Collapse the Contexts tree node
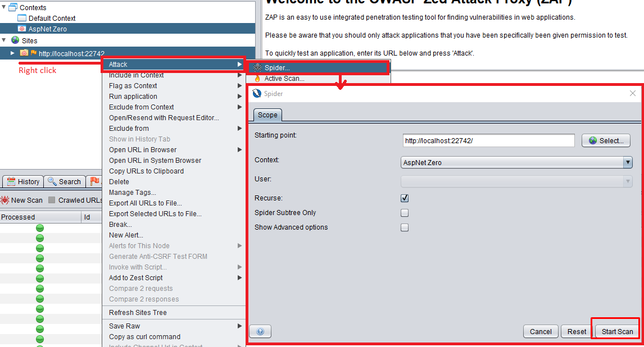The width and height of the screenshot is (644, 347). pyautogui.click(x=4, y=7)
